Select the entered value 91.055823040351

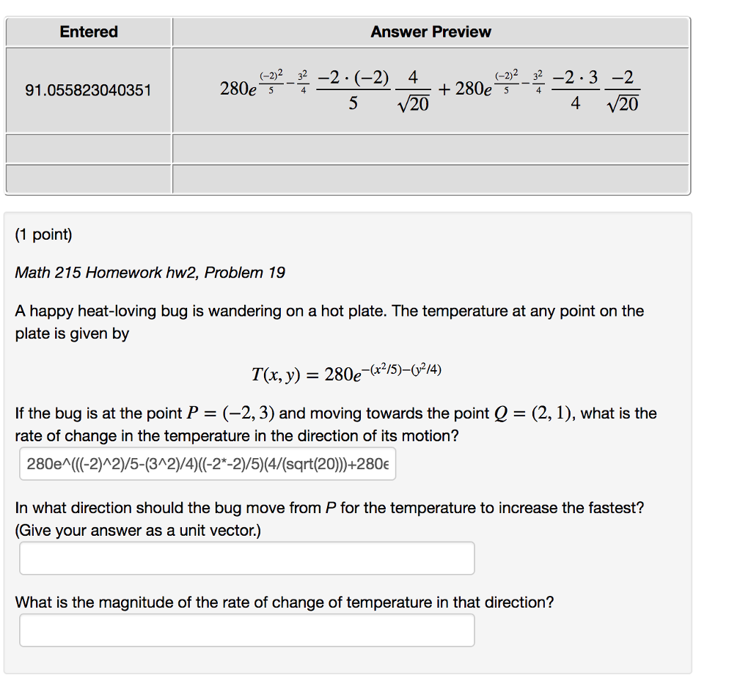coord(88,91)
